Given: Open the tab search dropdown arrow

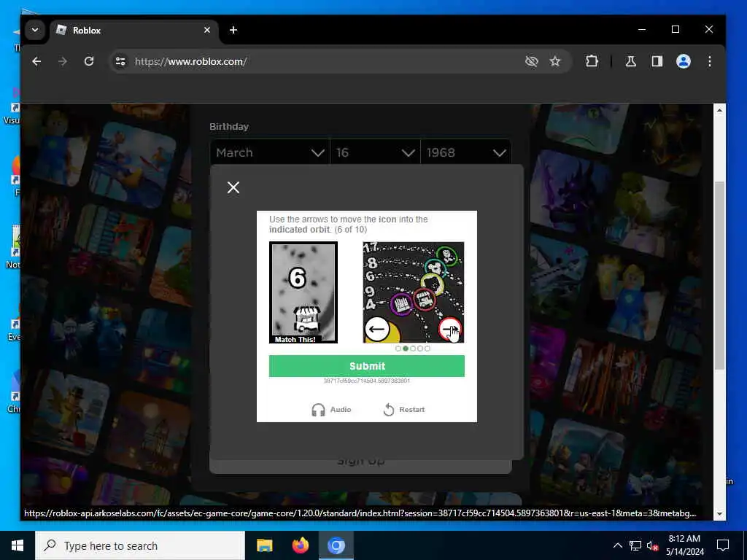Looking at the screenshot, I should pyautogui.click(x=35, y=30).
